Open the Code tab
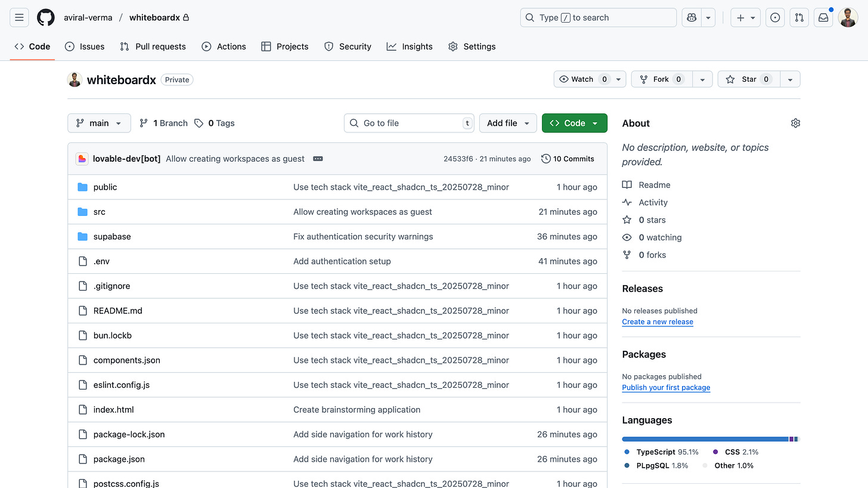Screen dimensions: 868x488 pos(33,47)
